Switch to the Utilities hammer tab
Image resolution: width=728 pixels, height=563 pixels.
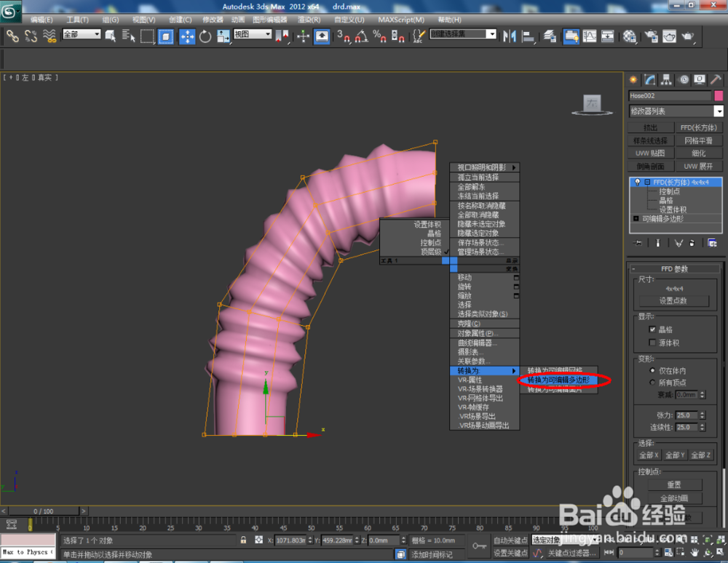coord(716,80)
